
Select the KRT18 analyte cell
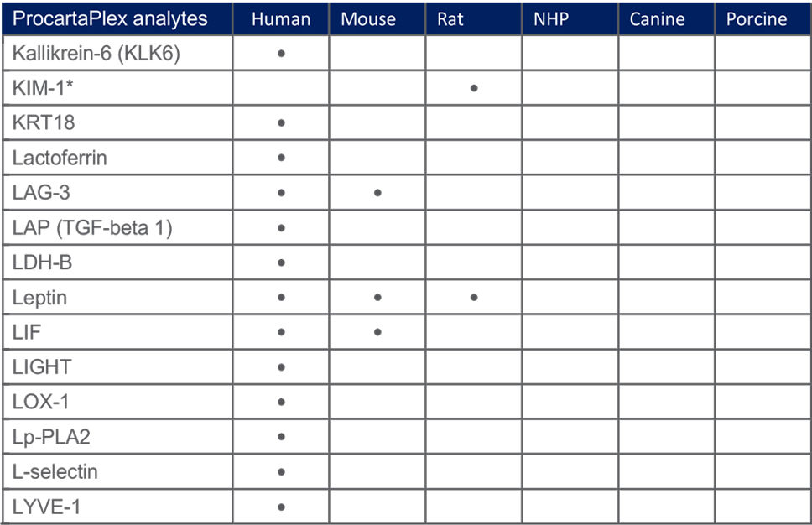click(44, 123)
